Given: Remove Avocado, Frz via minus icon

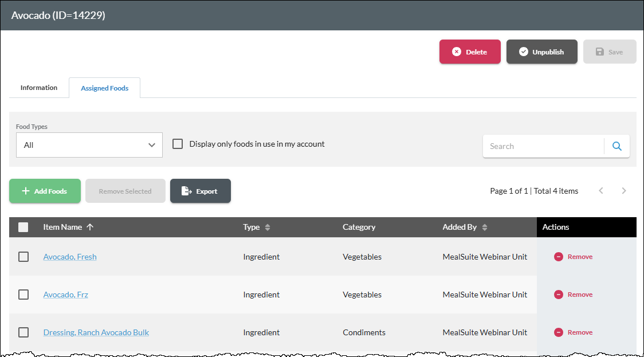Looking at the screenshot, I should pyautogui.click(x=559, y=295).
